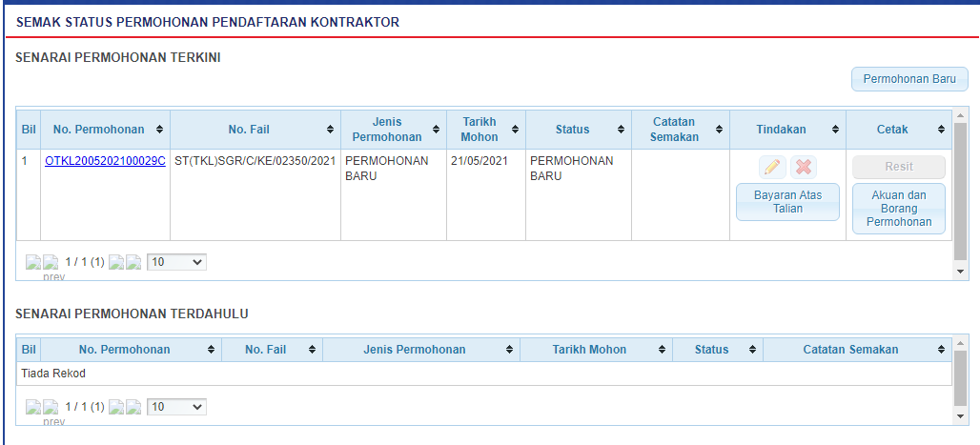Viewport: 980px width, 445px height.
Task: Sort current list by No. Fail column
Action: click(255, 130)
